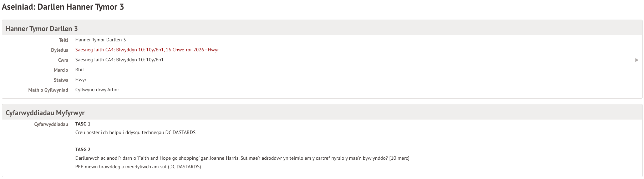Select the 'Cyfarwyddiadau Myfyrwyr' section header
This screenshot has height=179, width=644.
[45, 113]
